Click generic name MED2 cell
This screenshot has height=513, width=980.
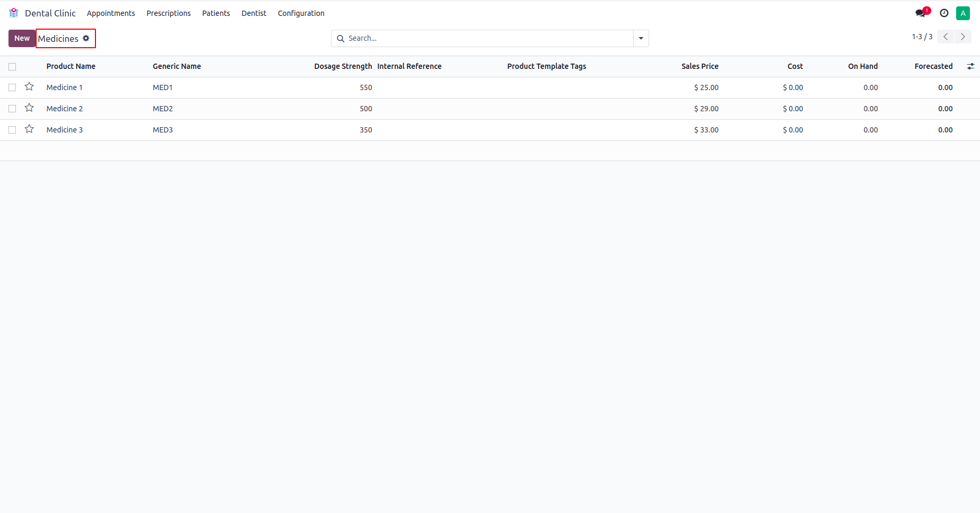pos(163,109)
